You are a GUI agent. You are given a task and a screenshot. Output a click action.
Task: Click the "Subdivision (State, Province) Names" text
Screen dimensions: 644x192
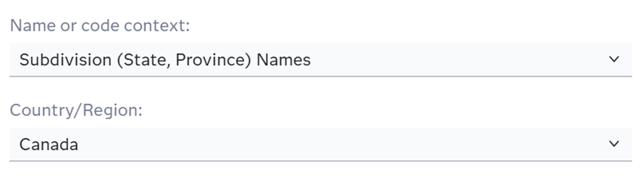[x=165, y=60]
